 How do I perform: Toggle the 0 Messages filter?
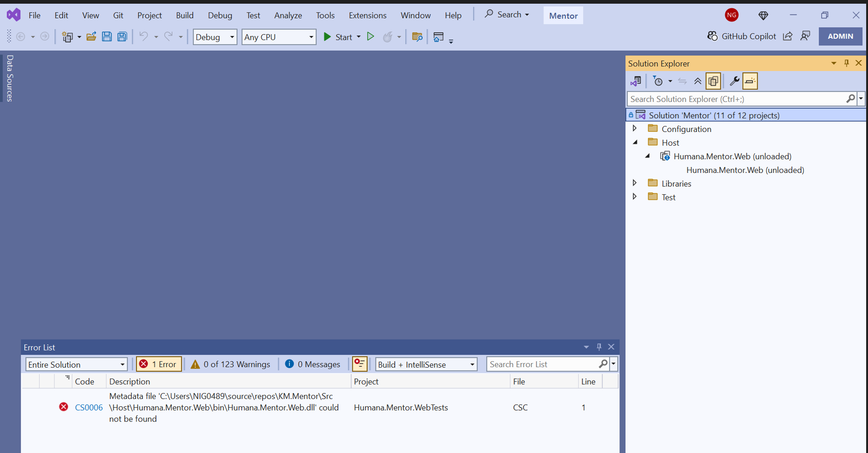(x=313, y=364)
